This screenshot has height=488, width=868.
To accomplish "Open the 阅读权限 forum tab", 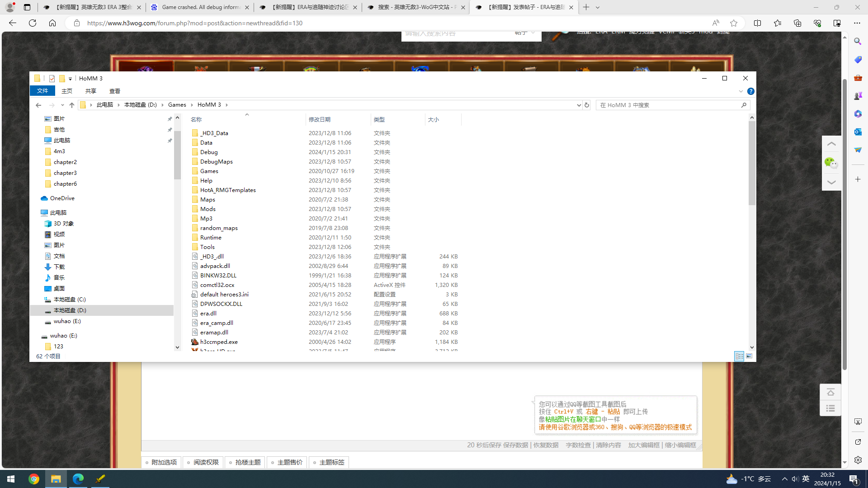I will pos(203,462).
